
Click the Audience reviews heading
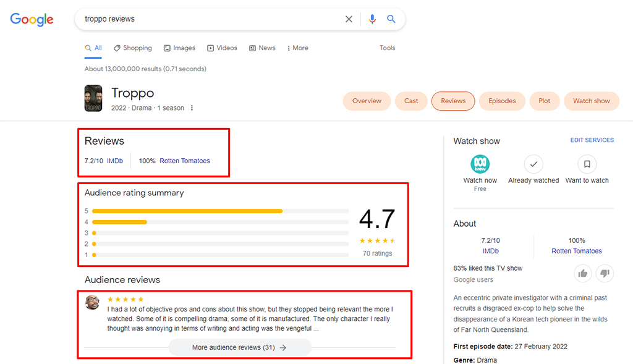tap(122, 280)
